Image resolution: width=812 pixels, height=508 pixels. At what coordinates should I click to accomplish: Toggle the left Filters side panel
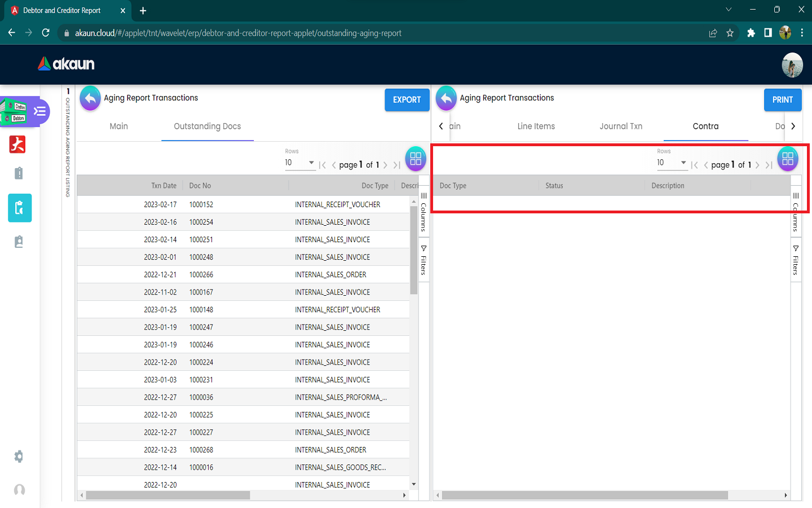click(x=423, y=260)
